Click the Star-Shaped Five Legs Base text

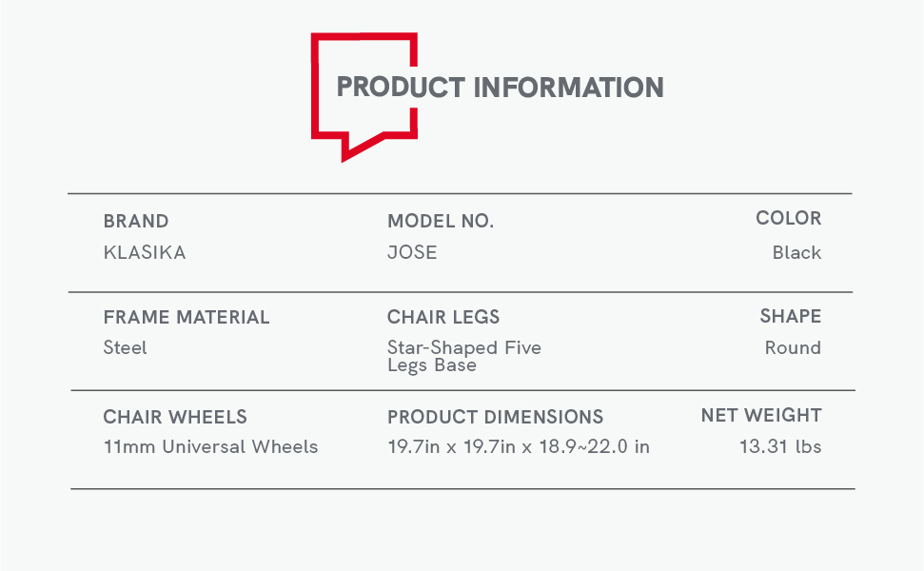click(x=463, y=356)
